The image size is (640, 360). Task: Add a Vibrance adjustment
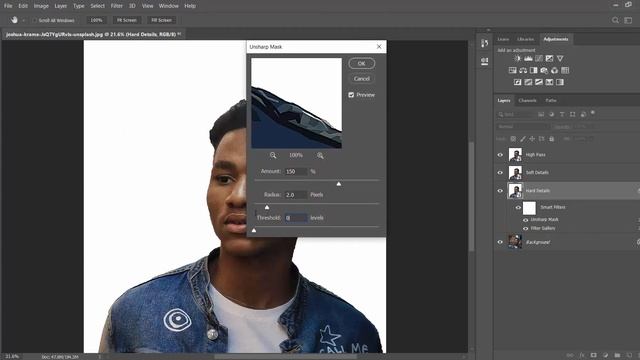click(x=560, y=58)
